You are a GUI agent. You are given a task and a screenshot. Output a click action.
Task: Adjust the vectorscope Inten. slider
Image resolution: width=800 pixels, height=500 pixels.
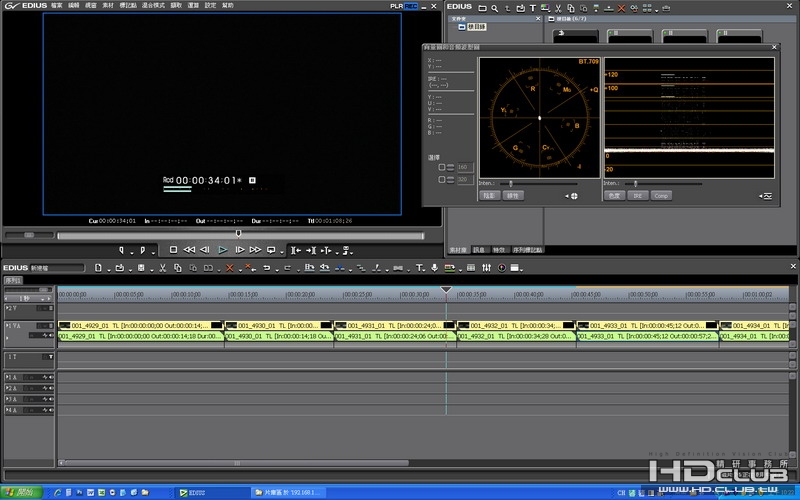pos(511,184)
